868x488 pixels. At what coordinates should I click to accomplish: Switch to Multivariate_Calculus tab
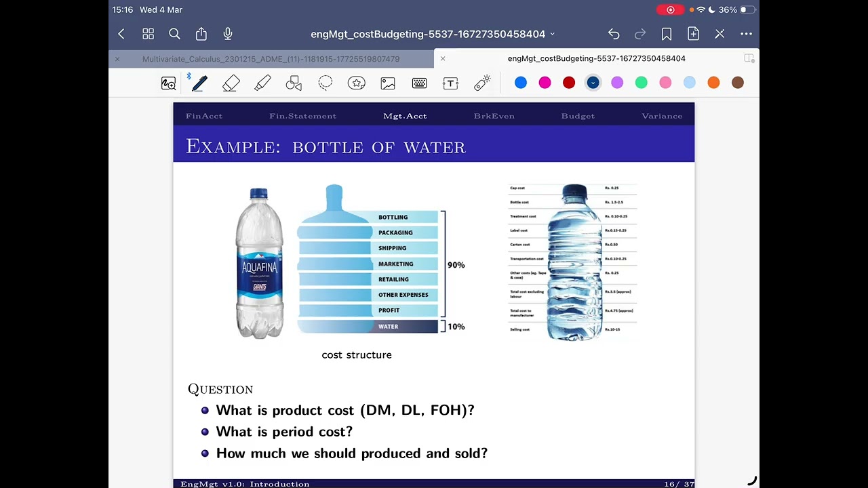coord(271,59)
